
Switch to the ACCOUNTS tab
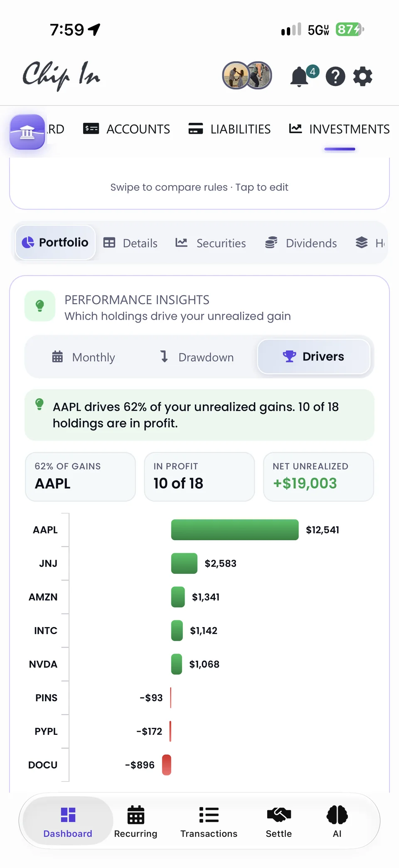click(x=127, y=129)
